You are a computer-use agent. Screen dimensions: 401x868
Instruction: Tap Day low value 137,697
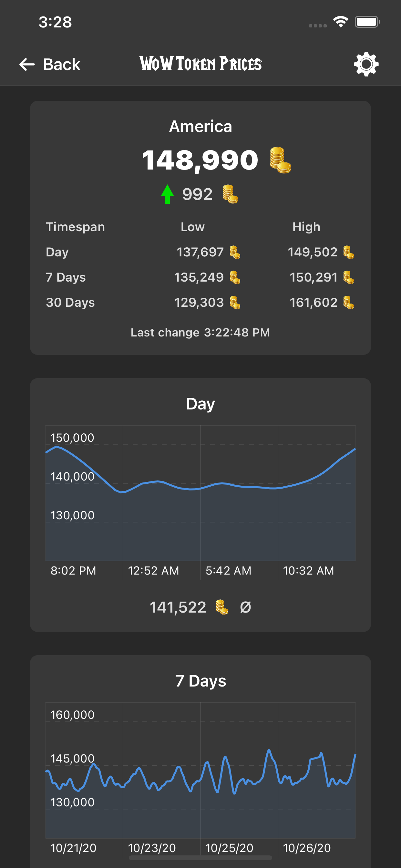(x=200, y=252)
